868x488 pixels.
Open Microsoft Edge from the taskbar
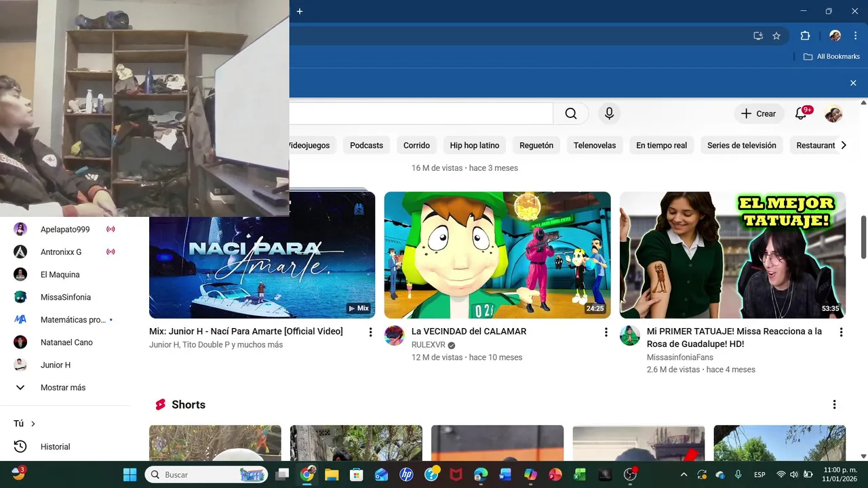pos(481,474)
